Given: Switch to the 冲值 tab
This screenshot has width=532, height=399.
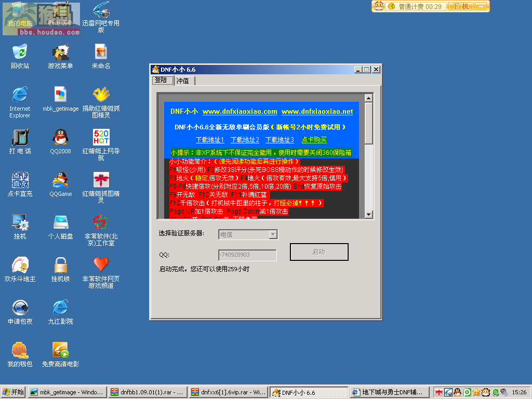Looking at the screenshot, I should tap(184, 81).
